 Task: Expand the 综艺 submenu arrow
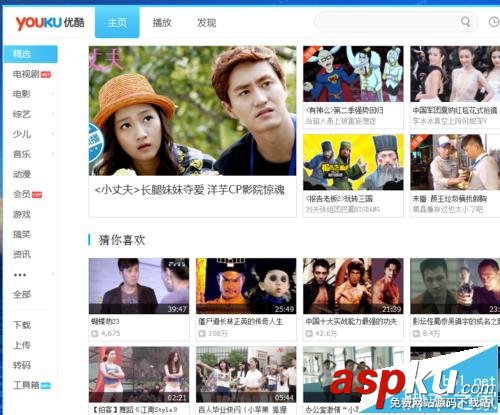53,114
